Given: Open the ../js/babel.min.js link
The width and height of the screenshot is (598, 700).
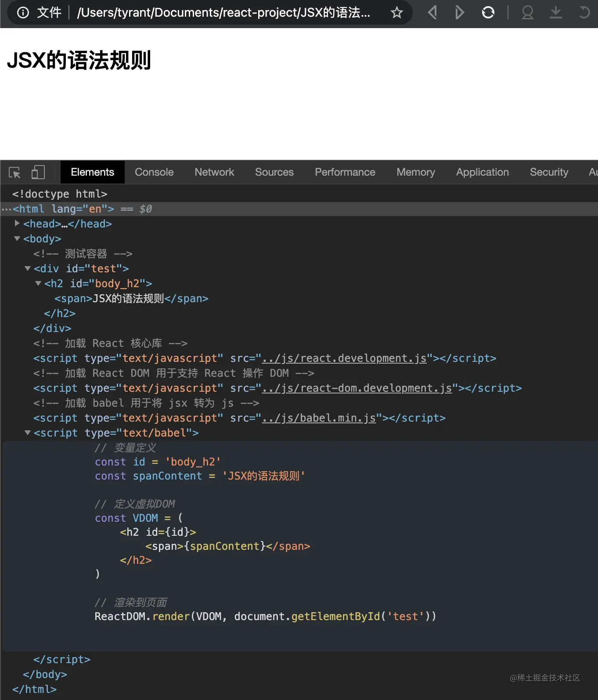Looking at the screenshot, I should (x=319, y=418).
